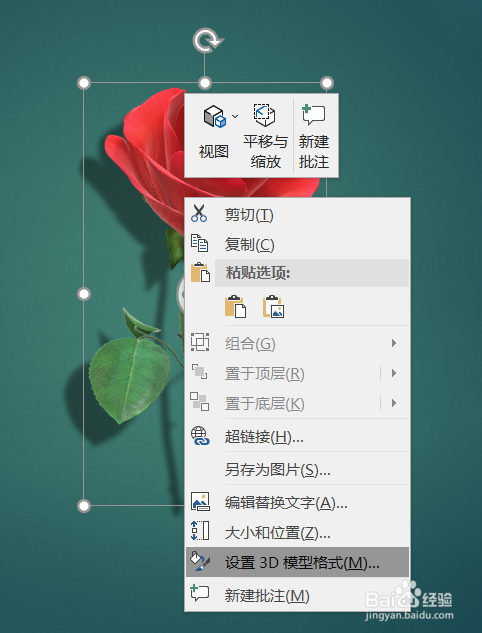Expand the 置于底层(K) submenu arrow
This screenshot has height=633, width=482.
click(394, 403)
